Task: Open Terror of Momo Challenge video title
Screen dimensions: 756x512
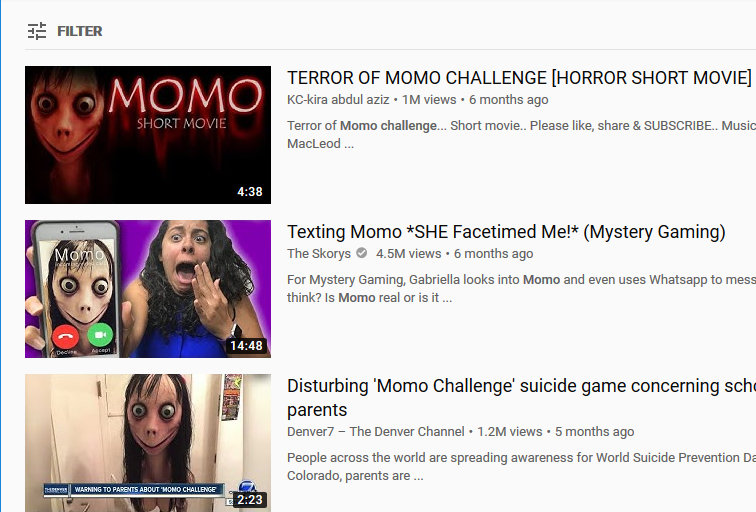Action: (x=519, y=78)
